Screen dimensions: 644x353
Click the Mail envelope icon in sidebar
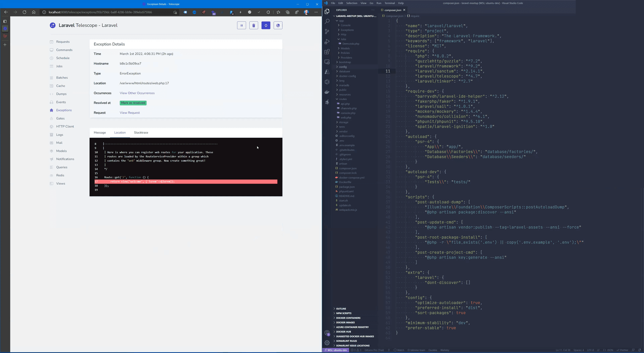tap(52, 143)
